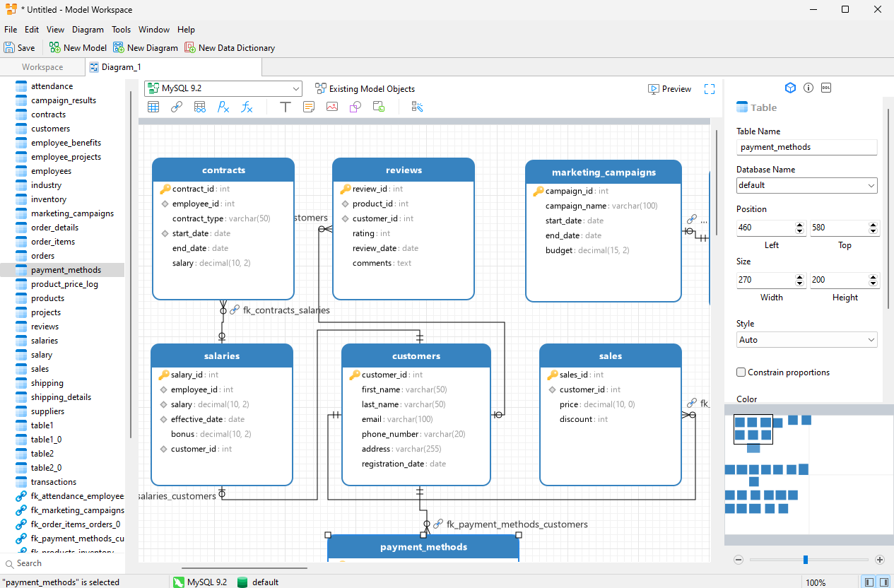Click the Save toolbar button
The image size is (894, 588).
pos(19,48)
